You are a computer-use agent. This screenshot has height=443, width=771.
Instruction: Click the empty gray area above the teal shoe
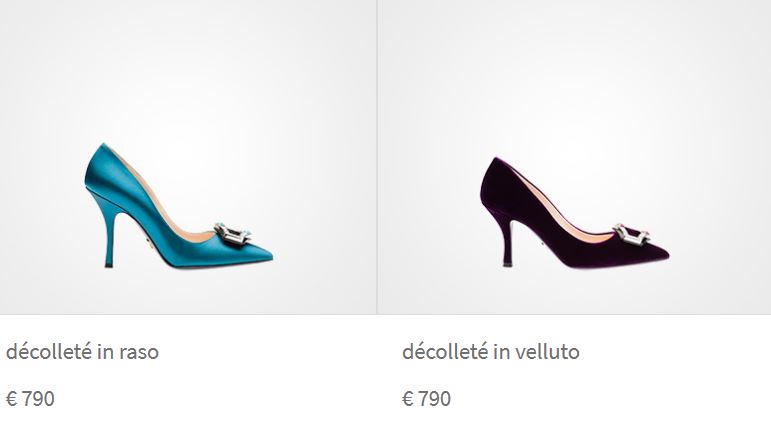[x=187, y=69]
